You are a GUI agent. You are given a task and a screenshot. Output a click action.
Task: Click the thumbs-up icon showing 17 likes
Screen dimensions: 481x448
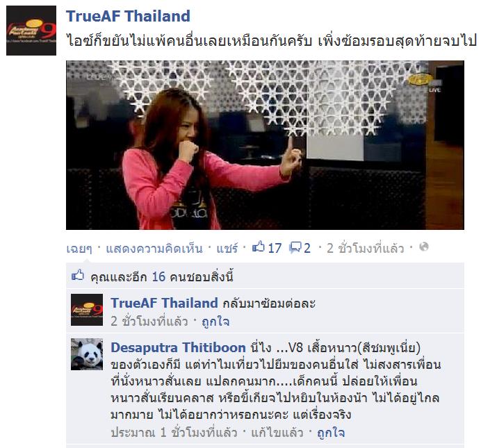click(x=259, y=247)
